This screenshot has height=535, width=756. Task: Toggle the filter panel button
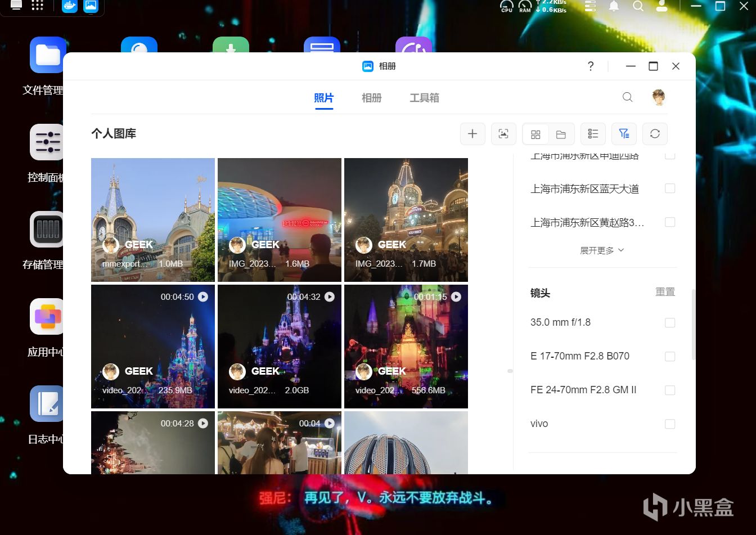624,134
